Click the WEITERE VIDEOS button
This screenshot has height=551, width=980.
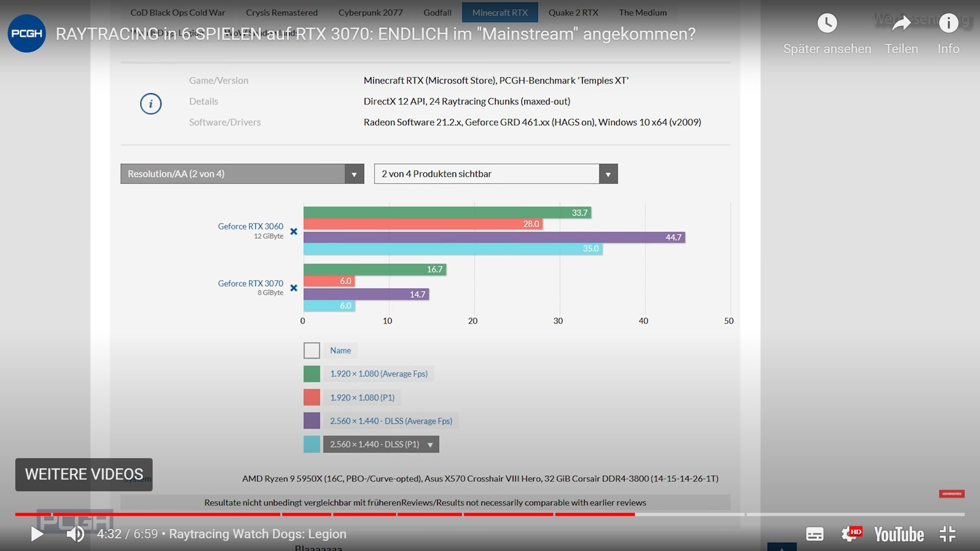[x=84, y=474]
